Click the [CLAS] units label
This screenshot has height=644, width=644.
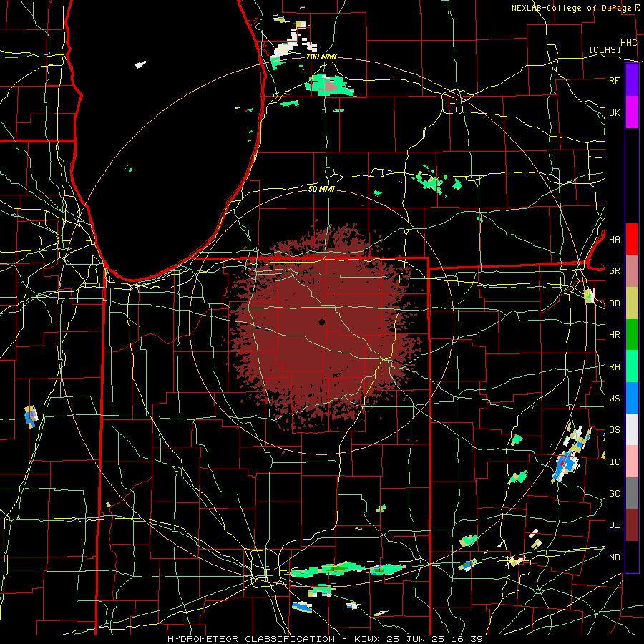click(x=605, y=49)
